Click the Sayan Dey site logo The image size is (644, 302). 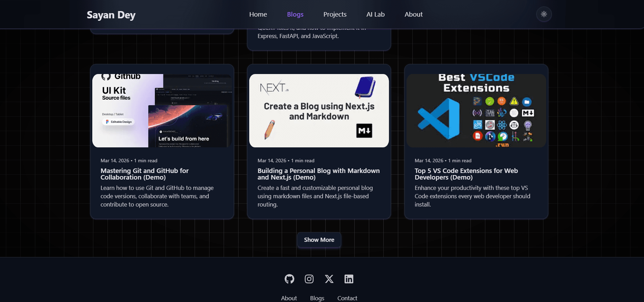111,15
